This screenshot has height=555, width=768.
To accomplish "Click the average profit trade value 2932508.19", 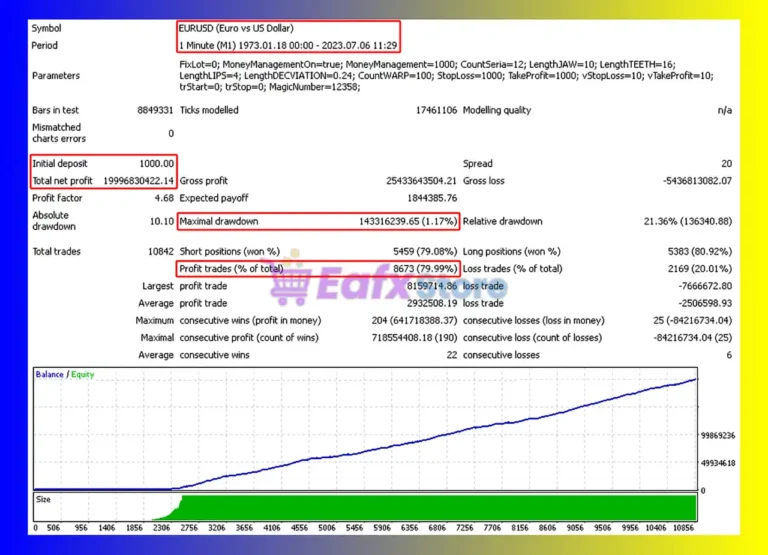I will (x=432, y=303).
